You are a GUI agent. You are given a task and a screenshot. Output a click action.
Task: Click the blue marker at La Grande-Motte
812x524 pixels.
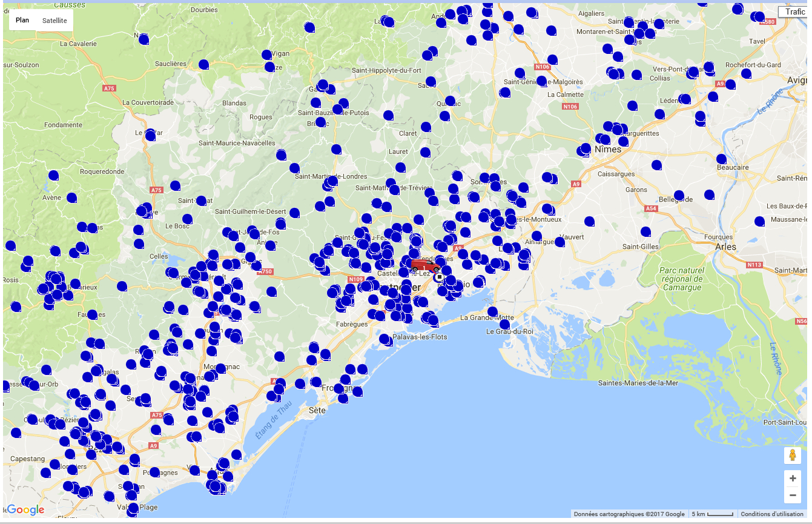point(492,311)
